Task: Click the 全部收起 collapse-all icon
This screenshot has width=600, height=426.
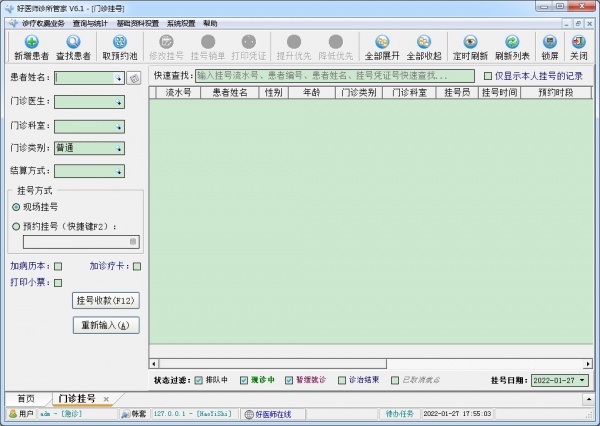Action: point(423,42)
